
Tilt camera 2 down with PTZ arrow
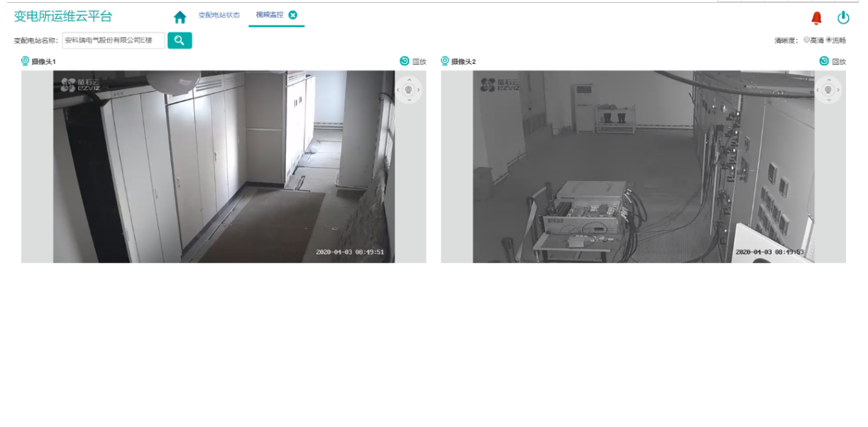(828, 100)
